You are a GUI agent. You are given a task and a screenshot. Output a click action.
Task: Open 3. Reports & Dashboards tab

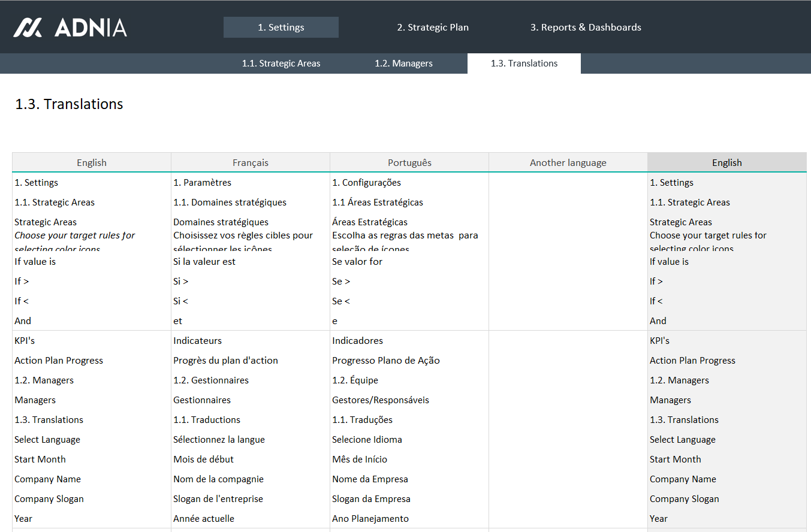point(585,28)
